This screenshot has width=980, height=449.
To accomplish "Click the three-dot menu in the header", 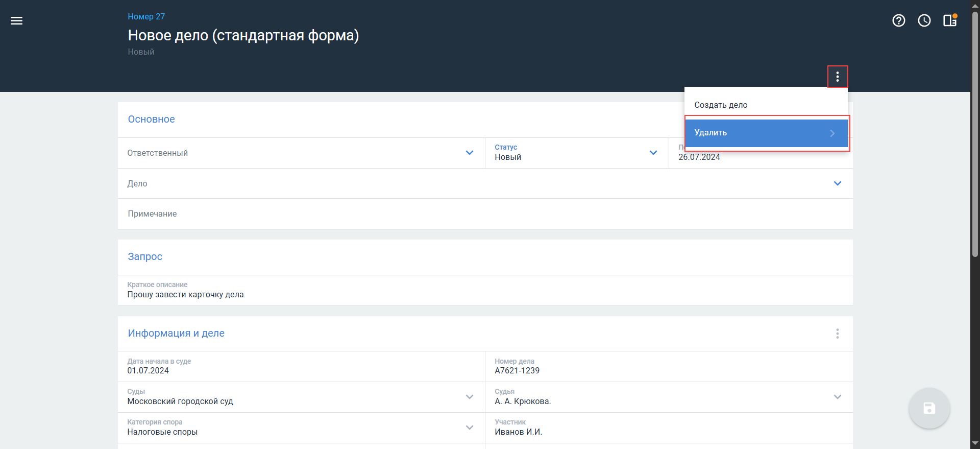I will (x=837, y=77).
